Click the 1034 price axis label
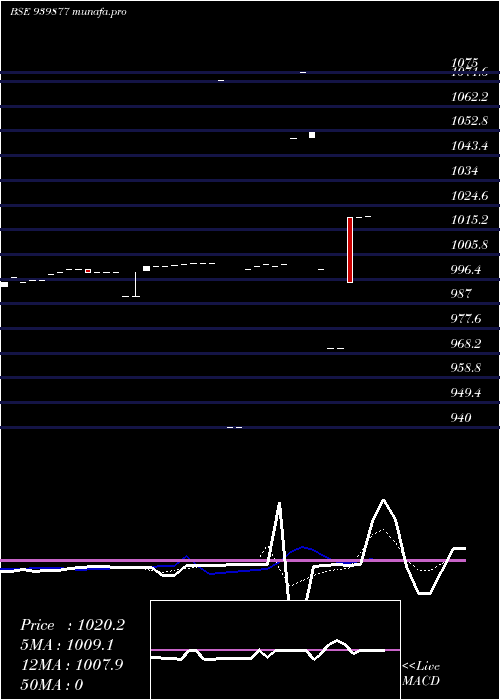The height and width of the screenshot is (700, 500). 465,171
